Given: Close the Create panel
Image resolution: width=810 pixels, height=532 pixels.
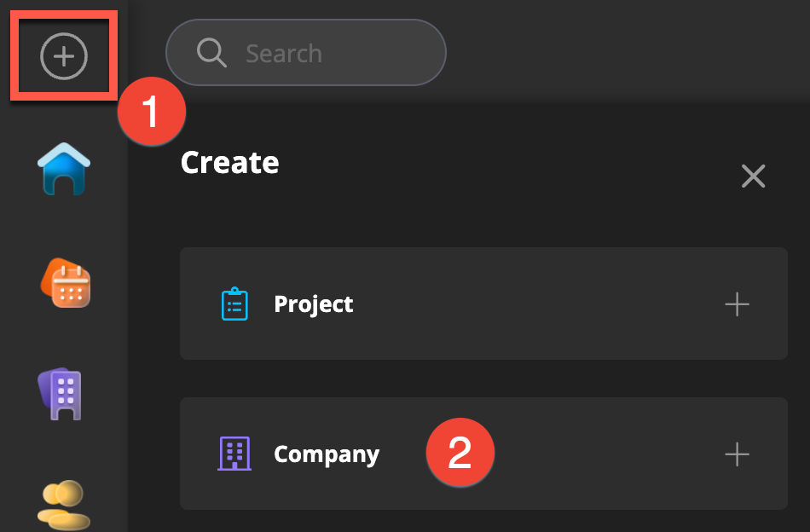Looking at the screenshot, I should pos(753,176).
